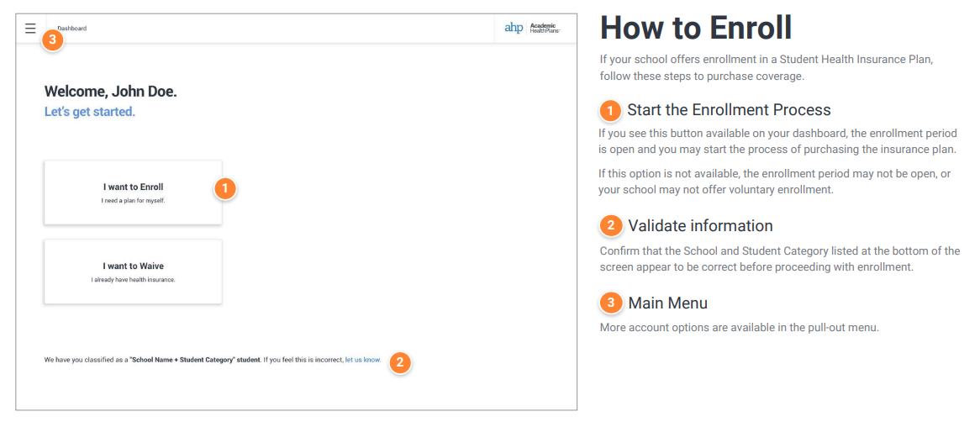Viewport: 980px width, 427px height.
Task: Click the Let's get started text
Action: click(89, 113)
